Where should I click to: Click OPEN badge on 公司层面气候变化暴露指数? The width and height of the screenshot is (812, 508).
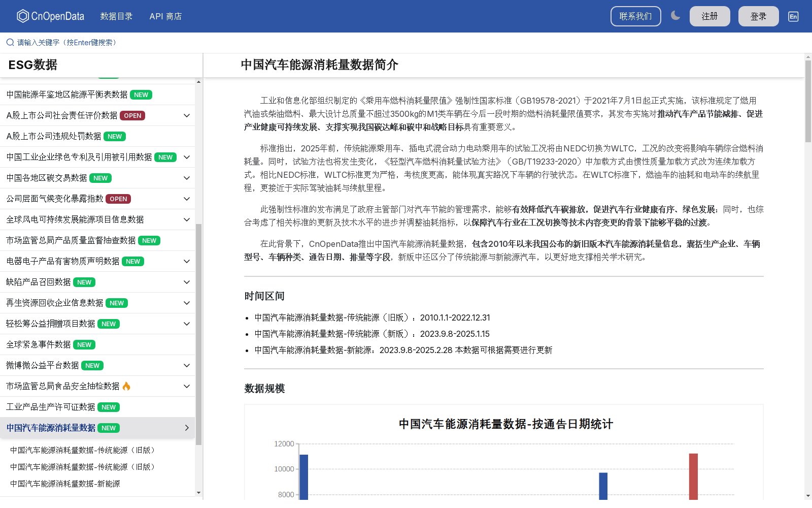[x=118, y=199]
